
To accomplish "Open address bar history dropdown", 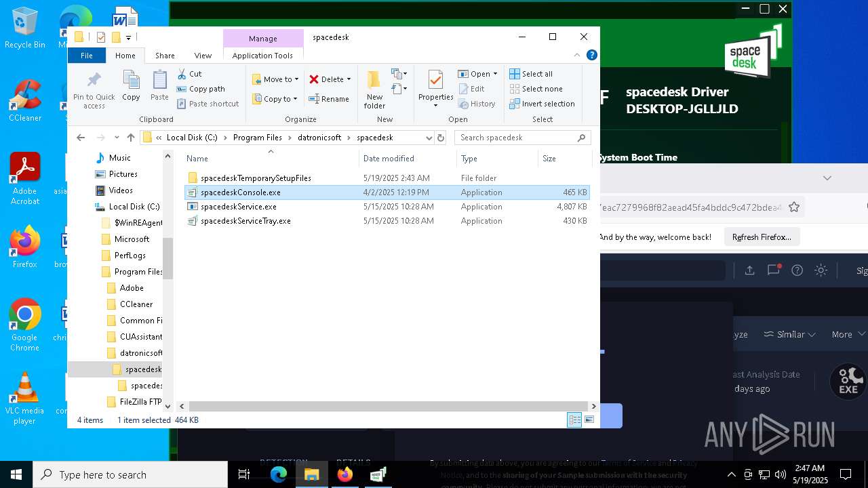I will (x=429, y=138).
